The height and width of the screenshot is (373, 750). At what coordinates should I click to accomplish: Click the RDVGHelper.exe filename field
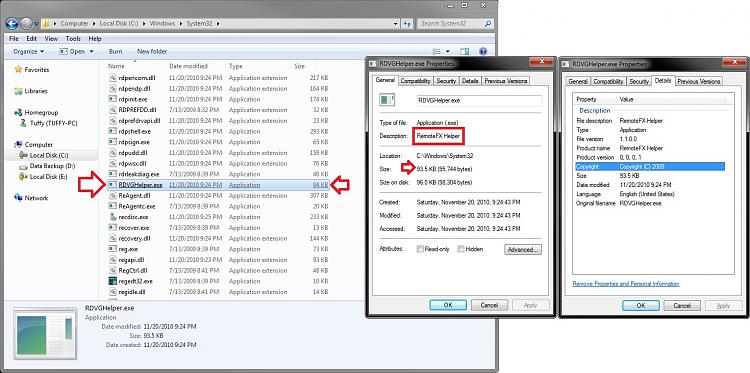coord(479,100)
